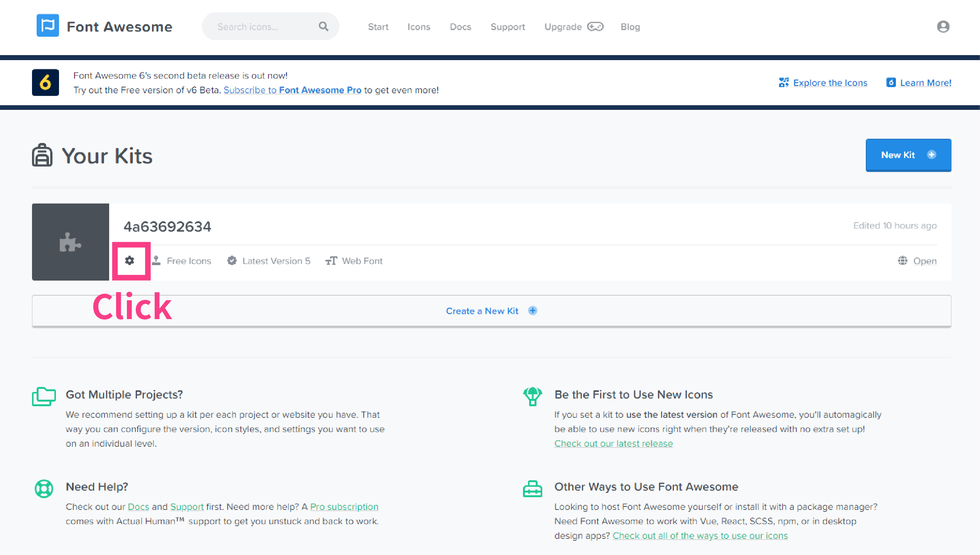Click the gamepad icon beside Upgrade

[x=595, y=27]
